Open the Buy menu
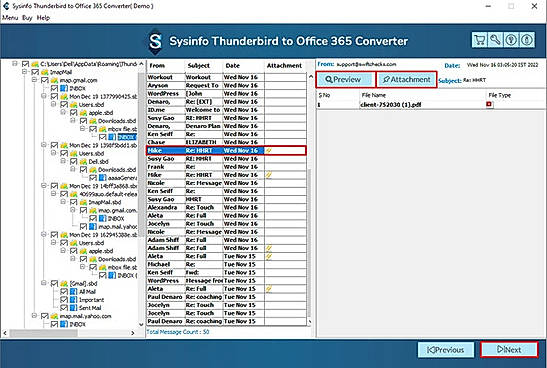The height and width of the screenshot is (368, 547). 27,18
